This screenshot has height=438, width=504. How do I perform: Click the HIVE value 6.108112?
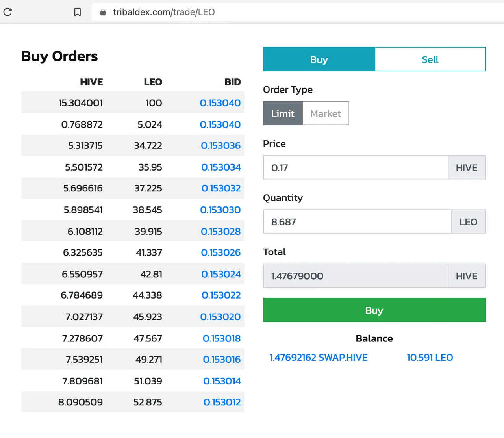click(x=85, y=232)
